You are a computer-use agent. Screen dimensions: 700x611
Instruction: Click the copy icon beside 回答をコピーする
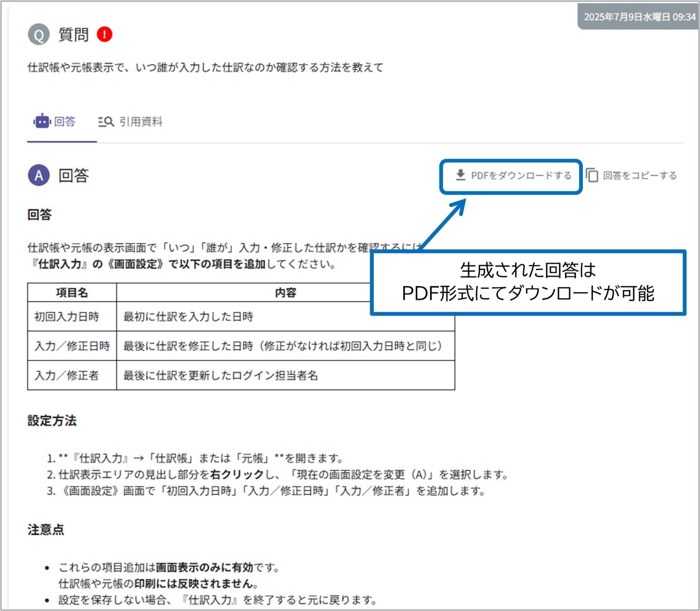pyautogui.click(x=592, y=175)
